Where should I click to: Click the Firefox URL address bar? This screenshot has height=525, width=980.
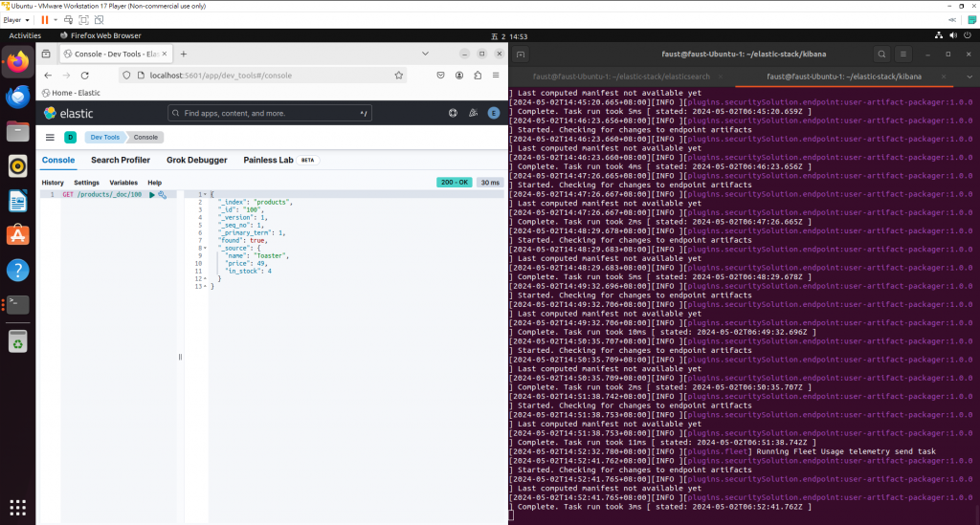pos(262,76)
